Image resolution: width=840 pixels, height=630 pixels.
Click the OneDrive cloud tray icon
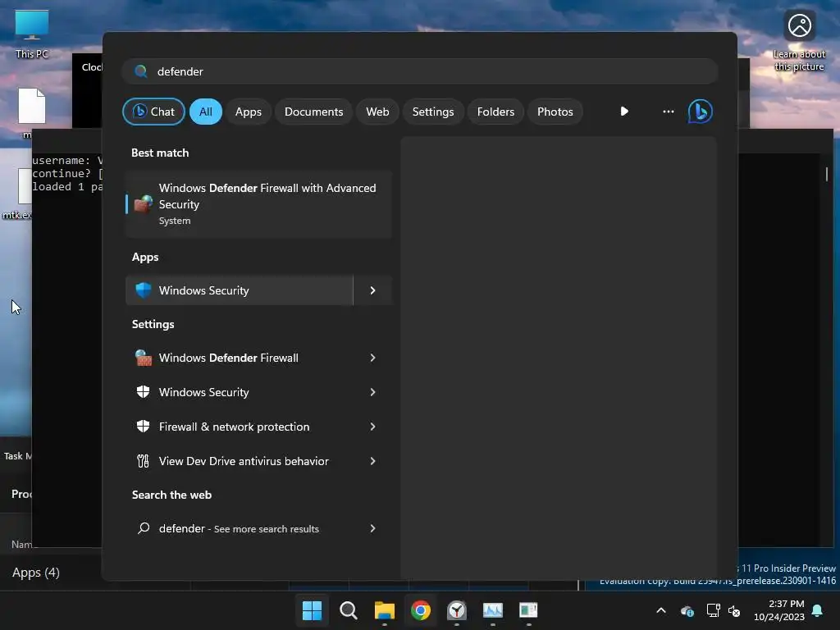click(x=687, y=610)
